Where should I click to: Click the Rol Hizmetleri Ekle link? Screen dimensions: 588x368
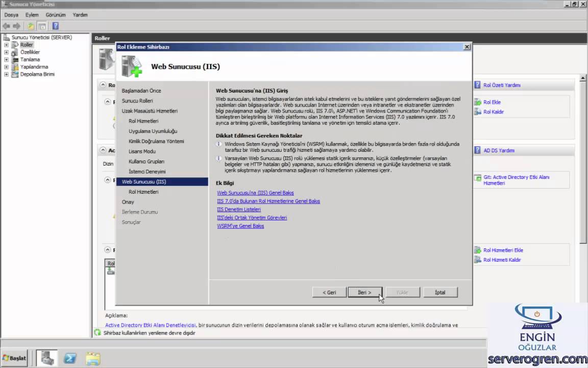coord(503,250)
